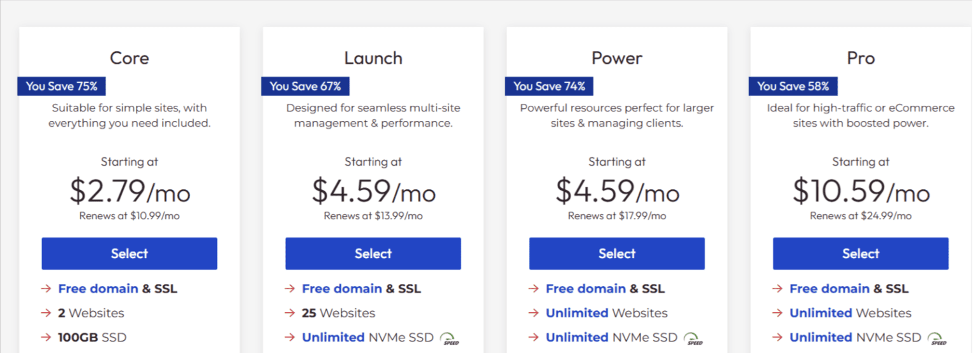Click speed gauge icon in Launch plan
Viewport: 980px width, 353px height.
click(x=450, y=338)
